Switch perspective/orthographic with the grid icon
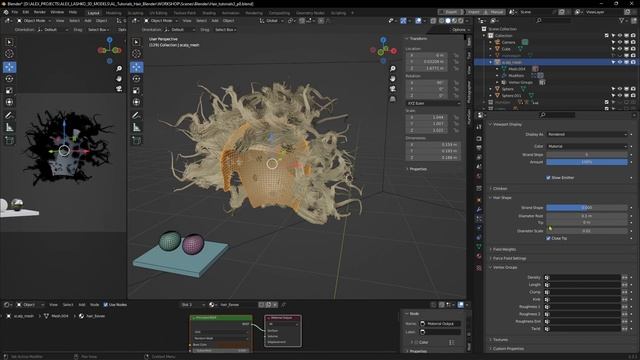 pyautogui.click(x=393, y=99)
